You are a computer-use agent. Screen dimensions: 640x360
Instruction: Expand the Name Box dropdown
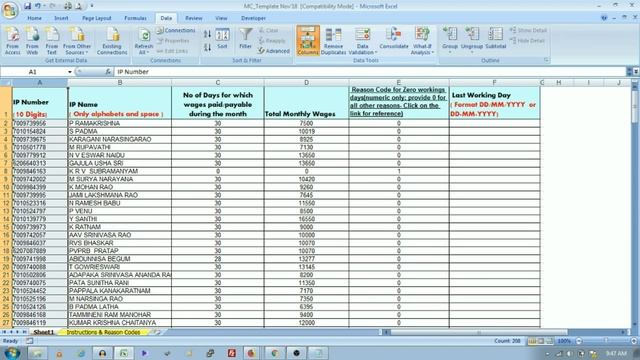coord(70,72)
